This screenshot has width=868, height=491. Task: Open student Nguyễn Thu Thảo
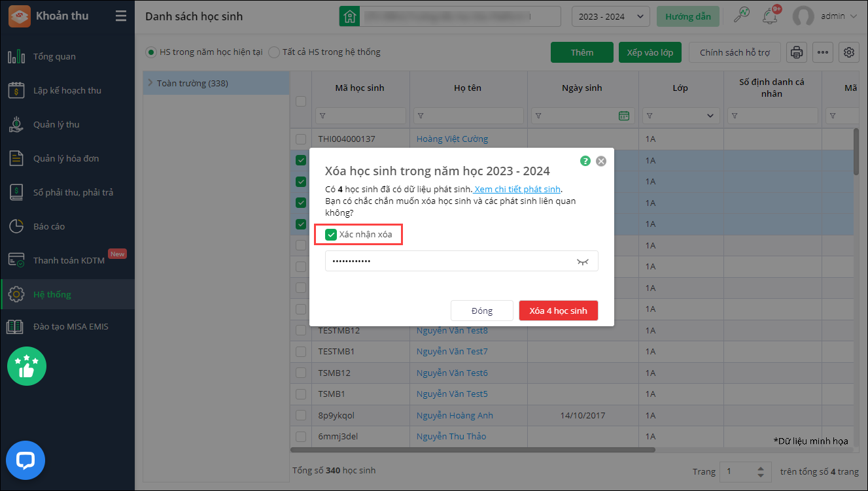(451, 436)
